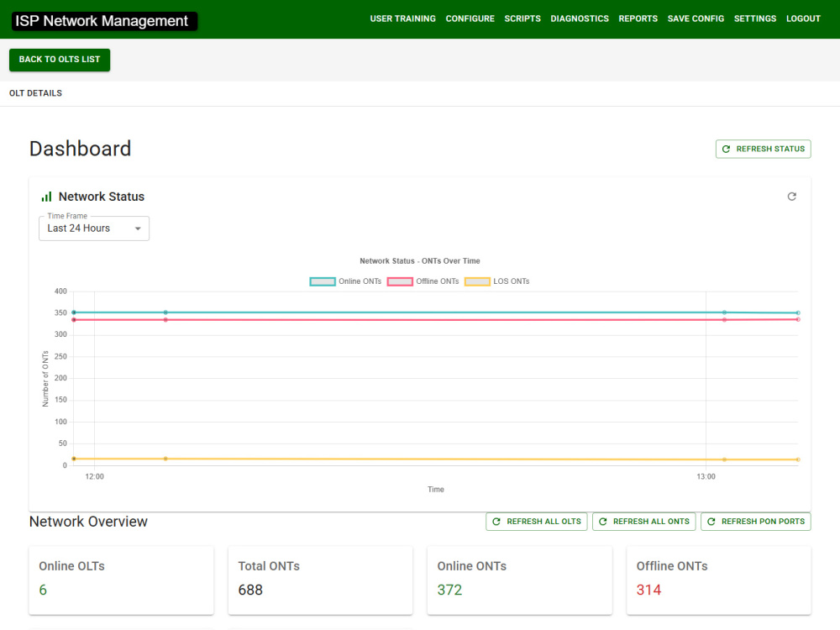Viewport: 840px width, 630px height.
Task: Open the Time Frame dropdown
Action: [94, 228]
